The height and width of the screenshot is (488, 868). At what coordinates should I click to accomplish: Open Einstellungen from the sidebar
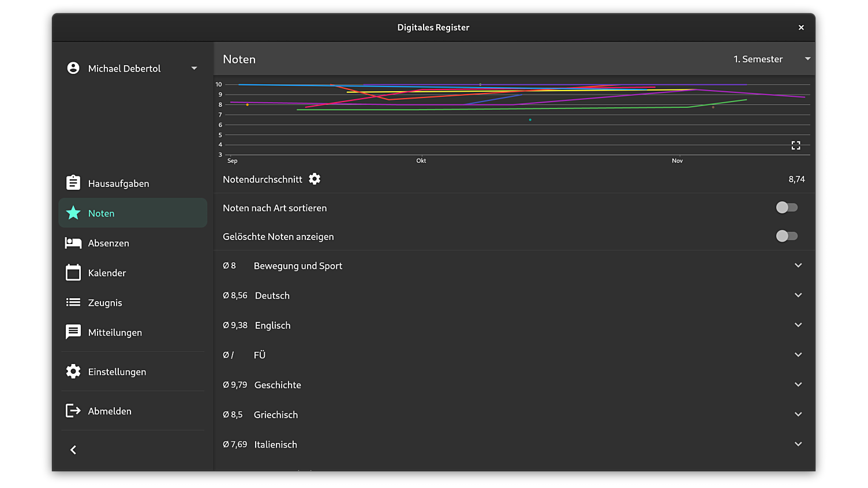(x=73, y=371)
